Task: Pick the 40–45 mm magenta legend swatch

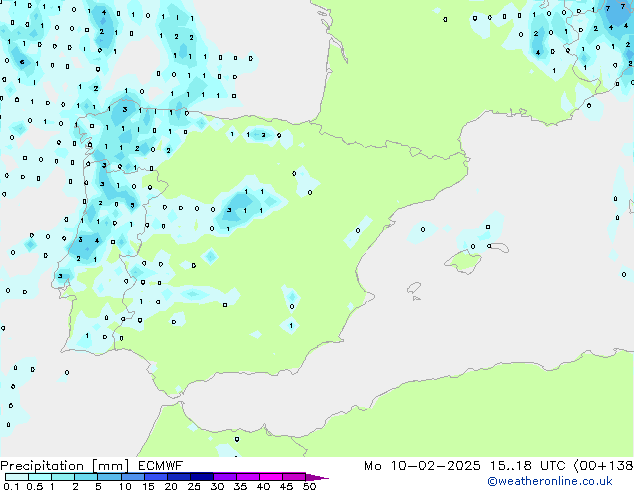Action: 271,477
